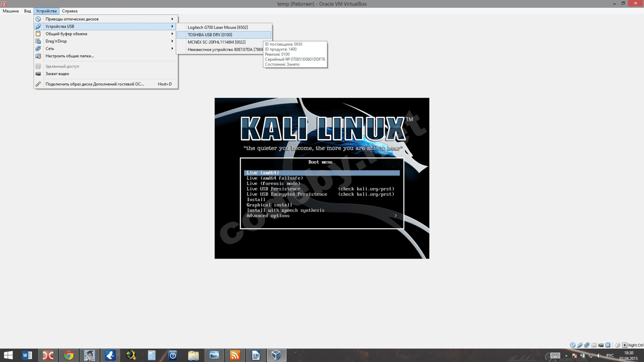Viewport: 644px width, 362px height.
Task: Attach the MCNEX SC-20FHL11146M device
Action: [x=224, y=42]
